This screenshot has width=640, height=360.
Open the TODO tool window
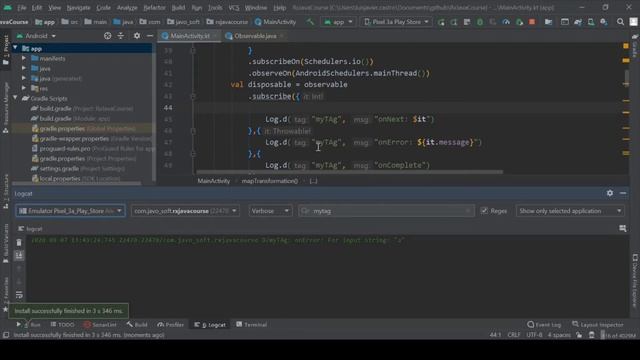click(62, 325)
